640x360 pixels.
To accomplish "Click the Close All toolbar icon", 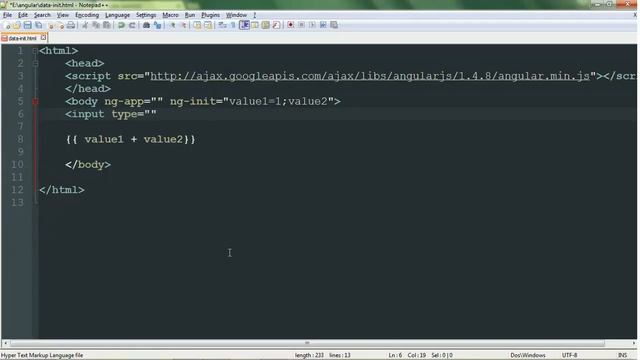I will [60, 25].
